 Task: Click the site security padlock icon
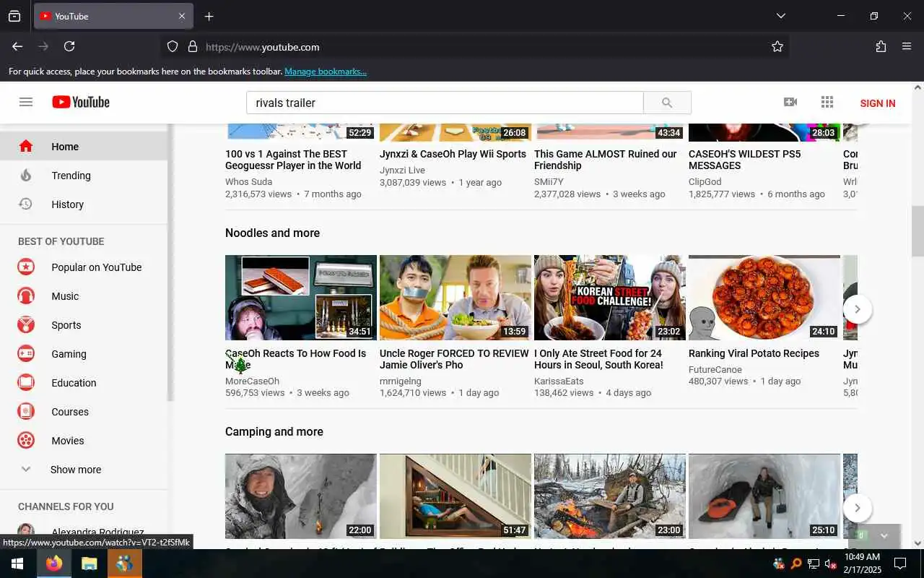[x=193, y=46]
